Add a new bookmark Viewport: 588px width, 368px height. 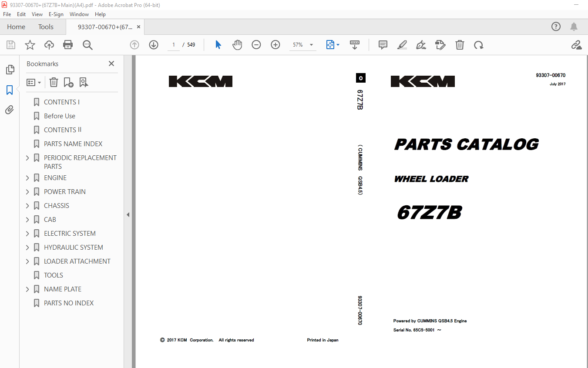point(68,82)
